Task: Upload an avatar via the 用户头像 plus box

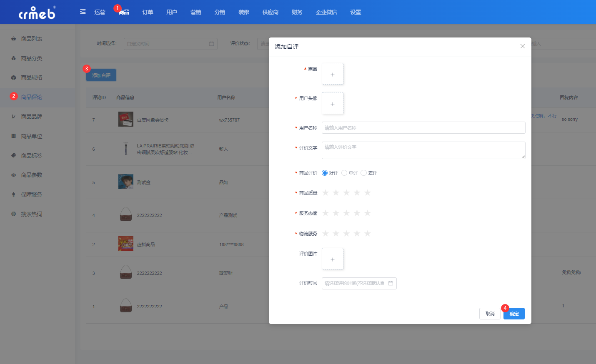Action: tap(333, 103)
